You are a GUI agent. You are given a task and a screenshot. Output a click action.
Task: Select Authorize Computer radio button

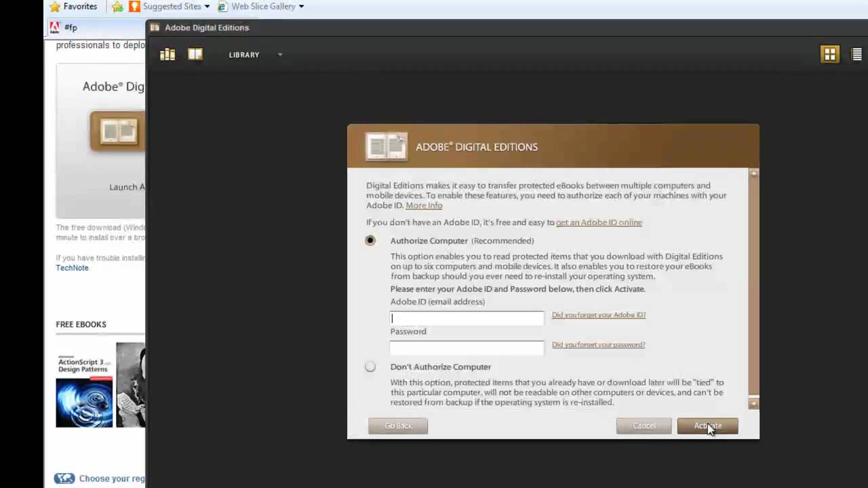point(370,241)
